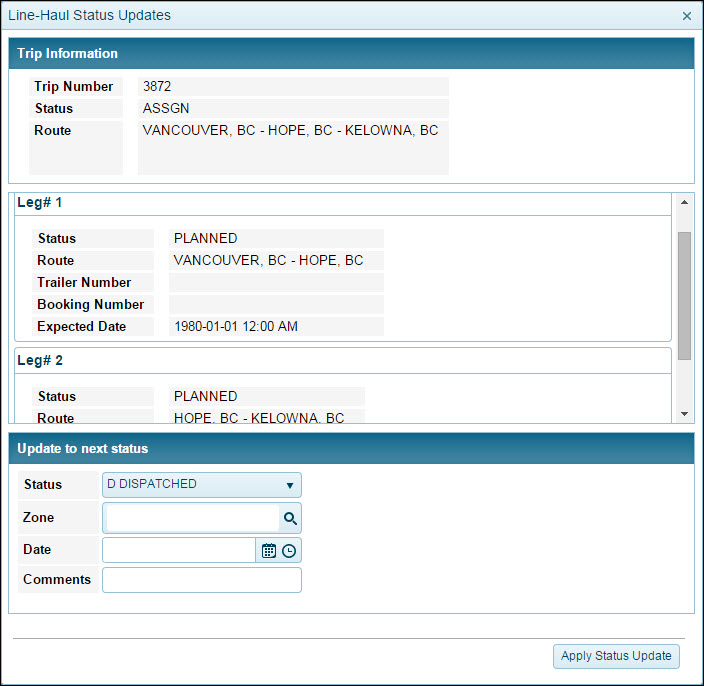This screenshot has height=686, width=704.
Task: Focus the Comments text box
Action: (x=201, y=580)
